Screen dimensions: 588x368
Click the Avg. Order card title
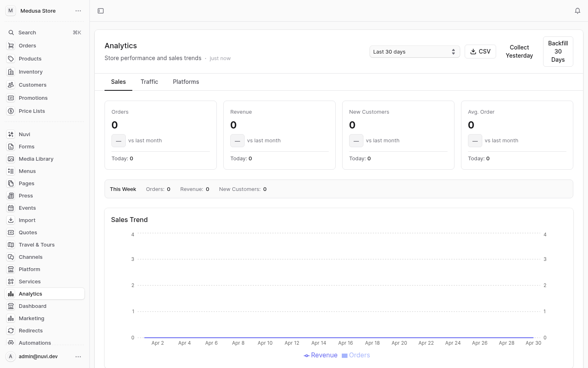pos(481,112)
